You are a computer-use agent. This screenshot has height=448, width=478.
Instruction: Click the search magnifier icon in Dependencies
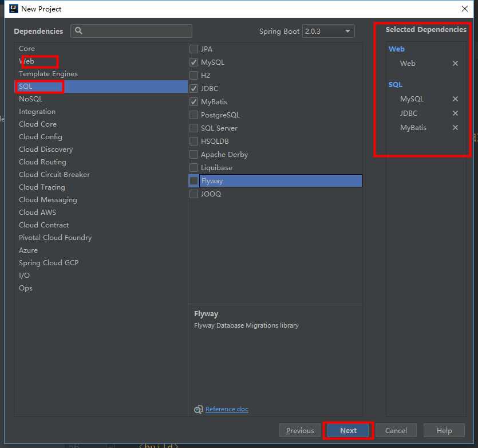tap(78, 30)
